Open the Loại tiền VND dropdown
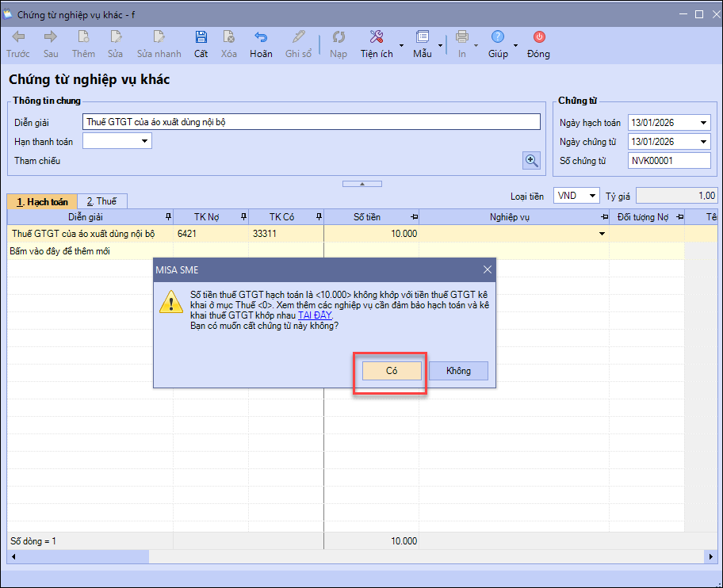 pos(591,196)
